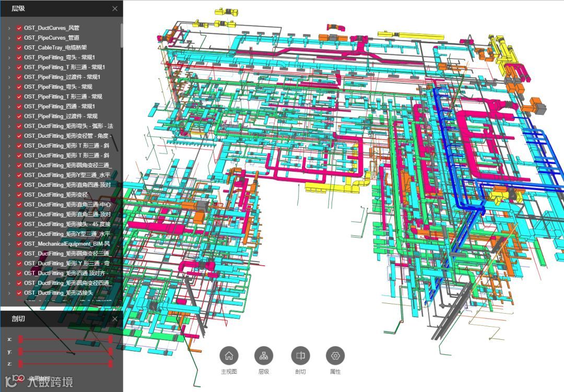This screenshot has width=564, height=392.
Task: Toggle checkbox for OST_DuctFitting_矩形变径
Action: pos(19,195)
